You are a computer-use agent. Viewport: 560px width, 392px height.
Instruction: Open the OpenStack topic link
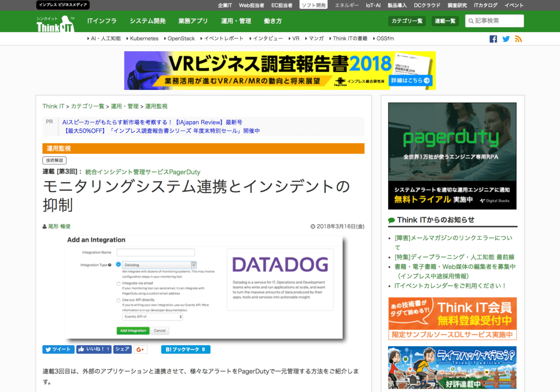[181, 39]
